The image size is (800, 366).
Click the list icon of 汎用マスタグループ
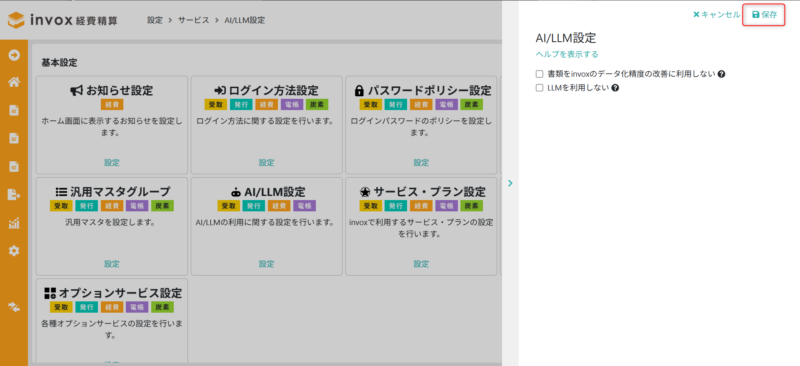click(x=61, y=192)
